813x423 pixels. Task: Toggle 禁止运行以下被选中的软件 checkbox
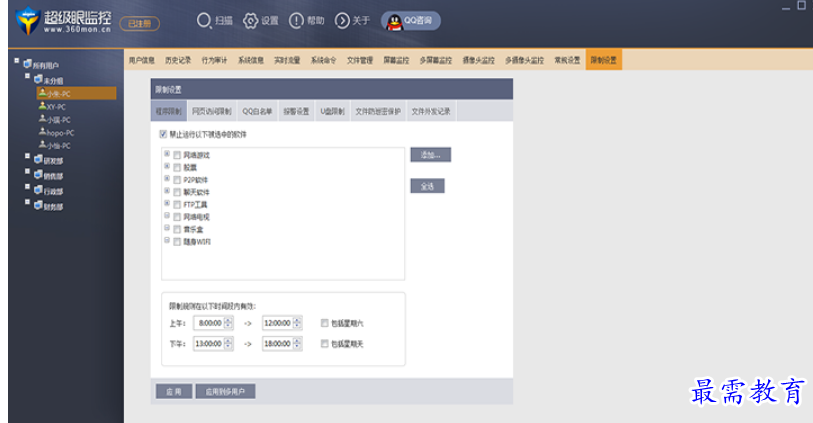[x=163, y=134]
